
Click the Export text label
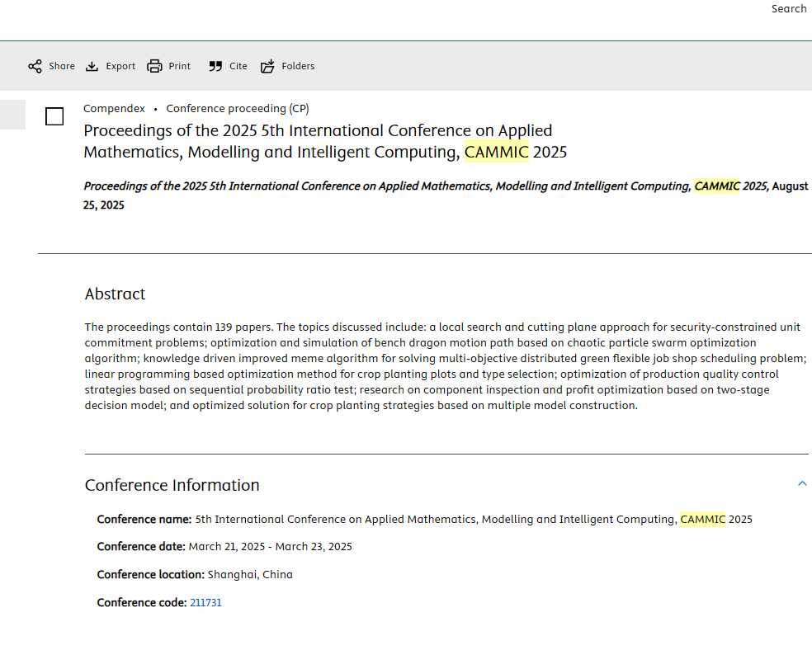pos(120,66)
